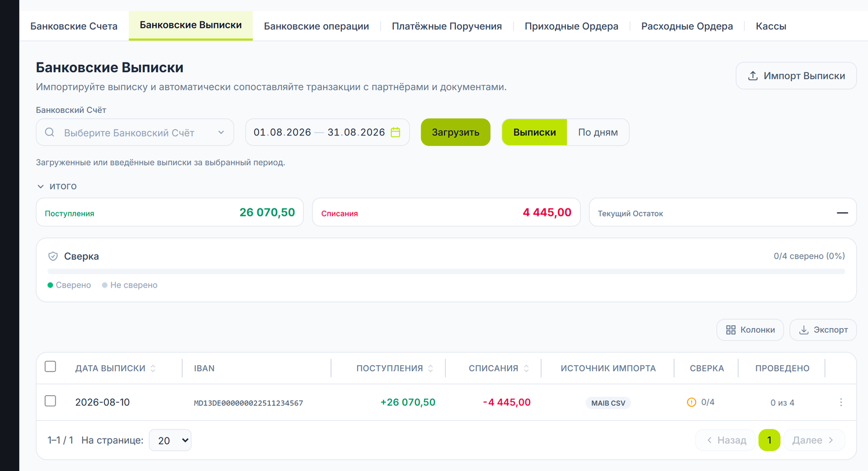Image resolution: width=868 pixels, height=471 pixels.
Task: Open the three-dot row actions menu
Action: [841, 402]
